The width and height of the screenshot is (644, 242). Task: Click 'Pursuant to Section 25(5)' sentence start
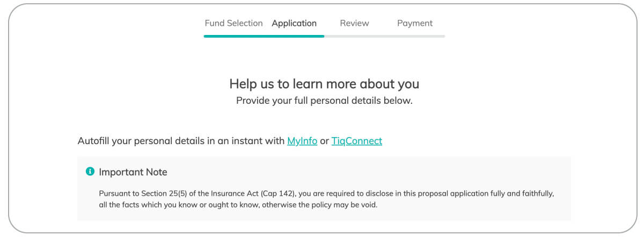point(140,193)
